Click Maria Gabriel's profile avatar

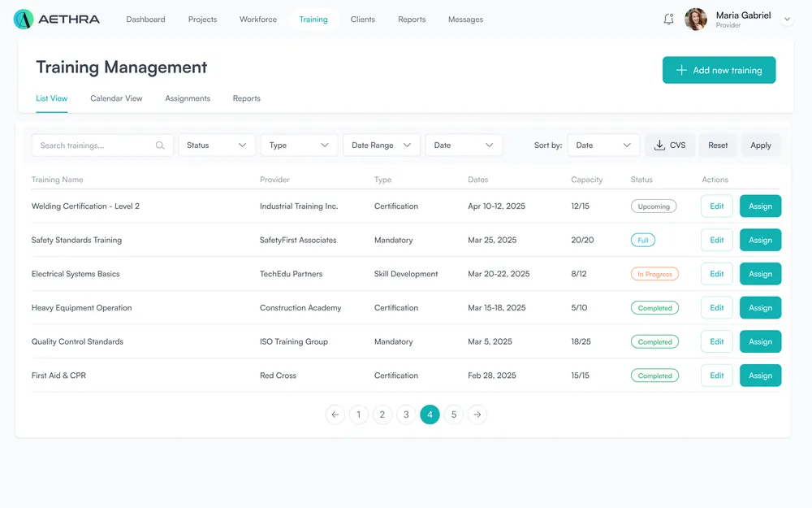point(696,20)
